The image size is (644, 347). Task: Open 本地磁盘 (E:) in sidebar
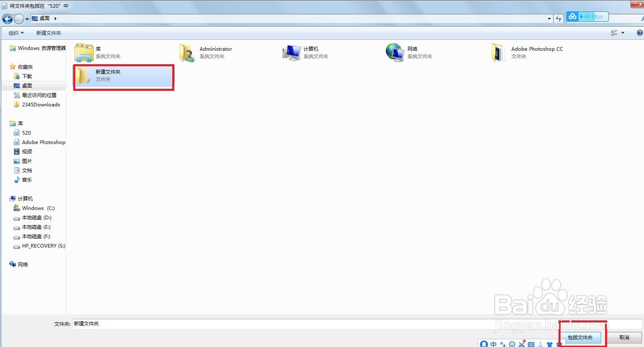(32, 227)
